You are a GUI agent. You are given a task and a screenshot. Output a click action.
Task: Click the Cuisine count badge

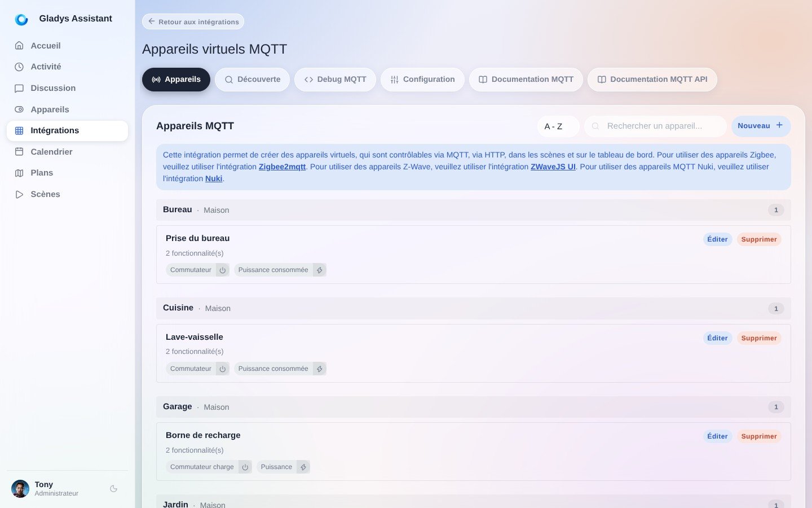[776, 309]
